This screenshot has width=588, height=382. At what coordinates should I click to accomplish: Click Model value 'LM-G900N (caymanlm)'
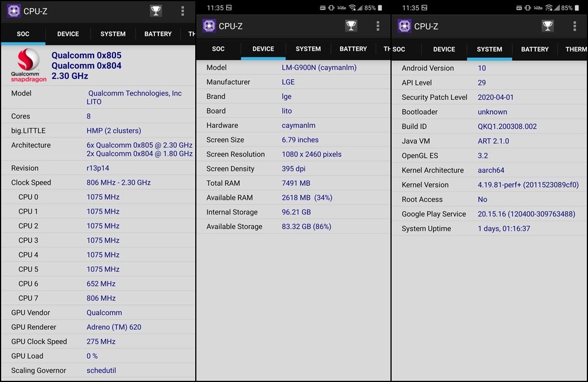pyautogui.click(x=319, y=68)
